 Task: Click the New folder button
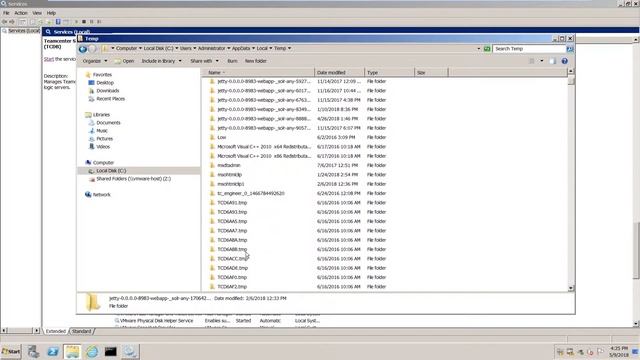[256, 61]
